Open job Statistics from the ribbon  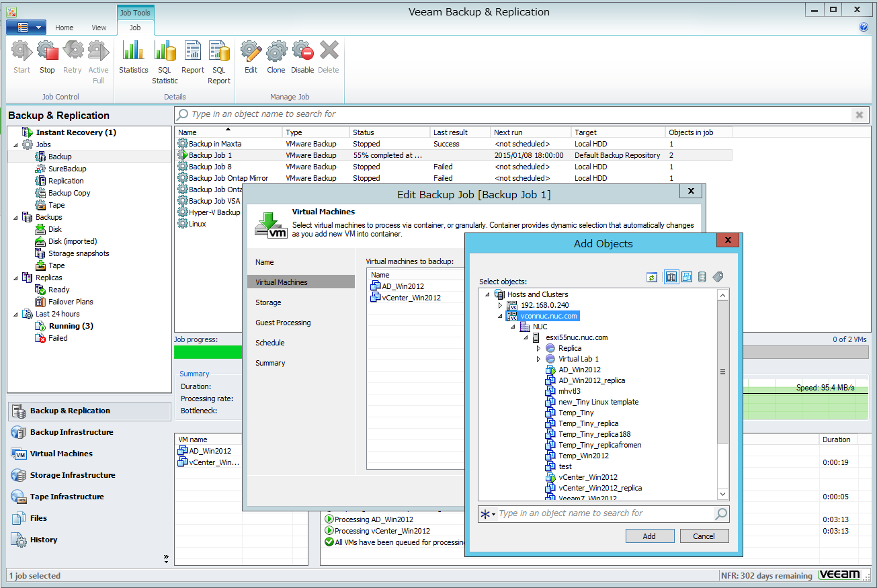[133, 56]
